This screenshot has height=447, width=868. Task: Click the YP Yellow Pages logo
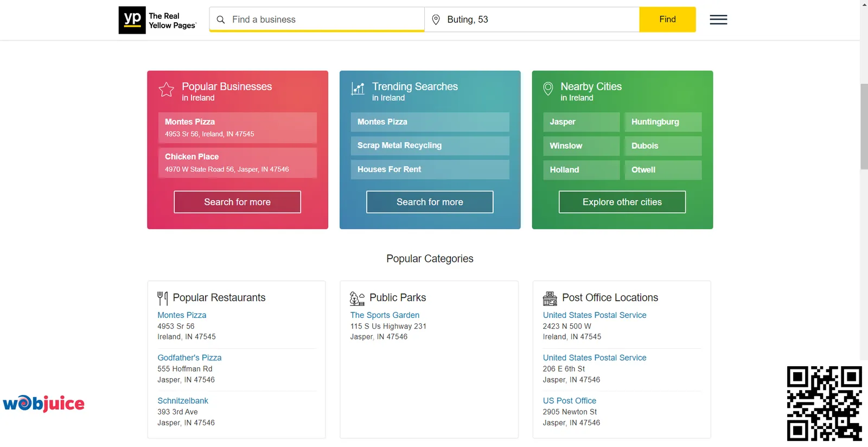[158, 20]
